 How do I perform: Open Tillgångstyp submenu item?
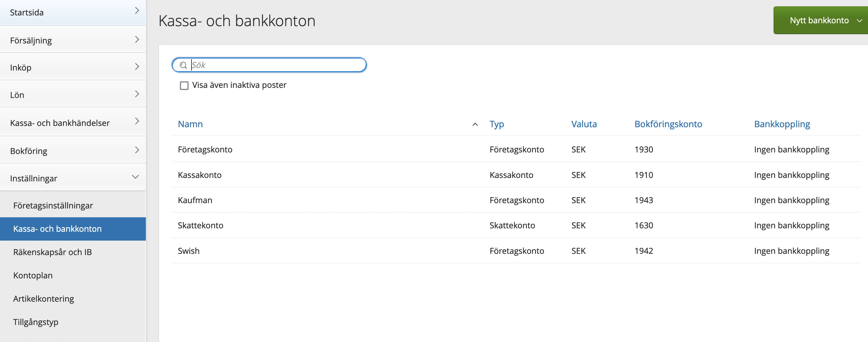[x=36, y=322]
